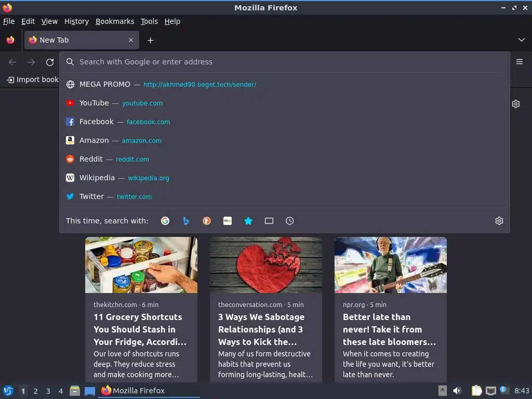The image size is (532, 399).
Task: Open search settings gear in dropdown
Action: click(499, 221)
